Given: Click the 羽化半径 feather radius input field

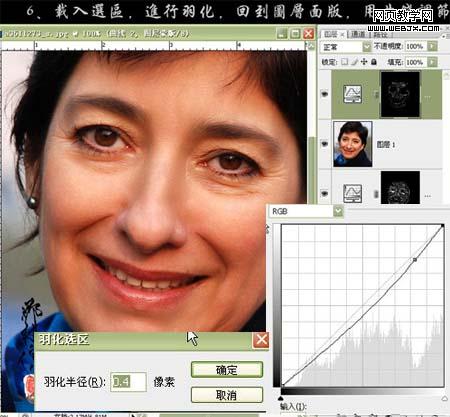Looking at the screenshot, I should pyautogui.click(x=128, y=382).
